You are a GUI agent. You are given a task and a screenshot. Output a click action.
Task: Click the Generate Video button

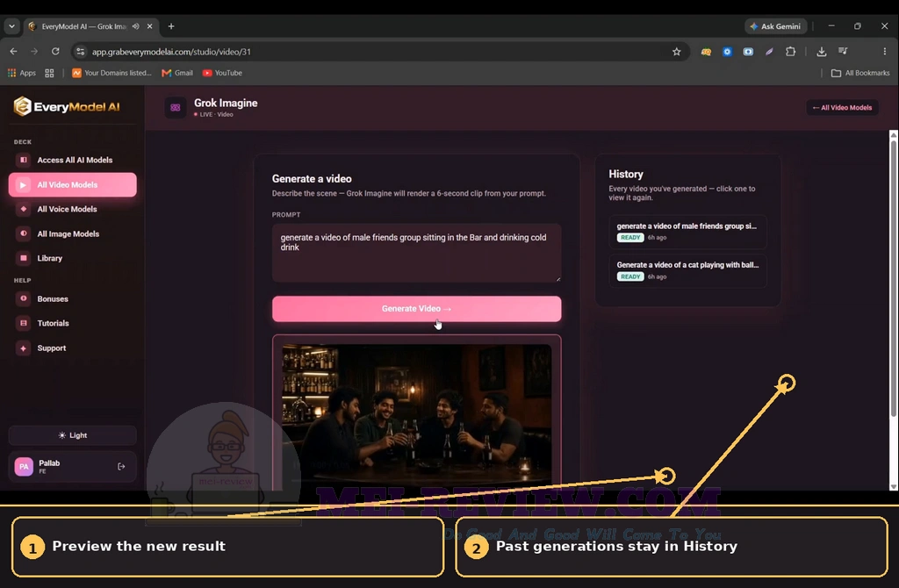pyautogui.click(x=416, y=309)
